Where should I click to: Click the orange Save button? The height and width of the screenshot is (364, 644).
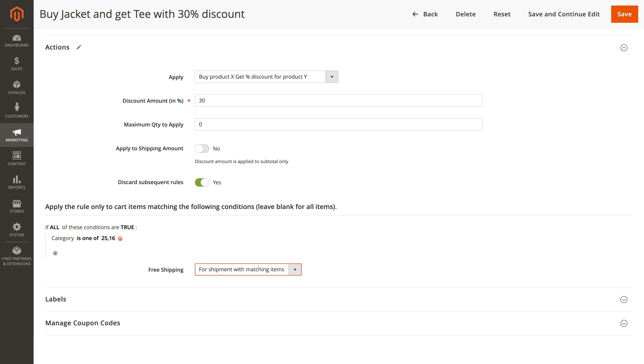tap(624, 14)
